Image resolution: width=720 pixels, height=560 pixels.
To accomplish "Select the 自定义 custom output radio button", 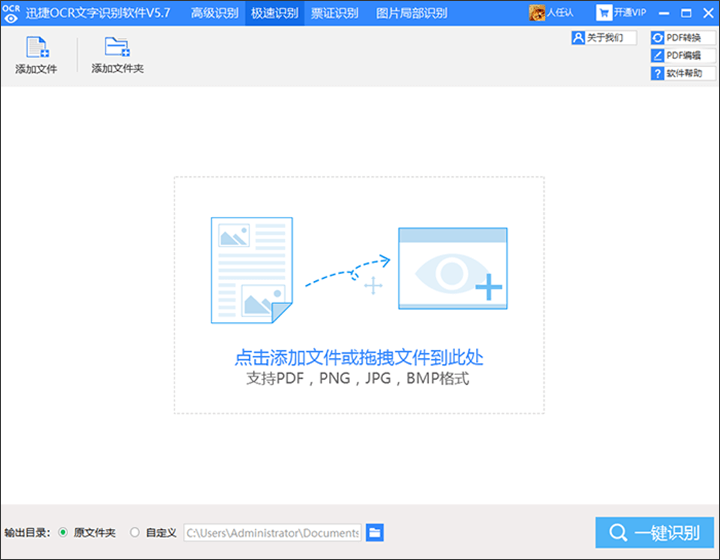I will [x=135, y=533].
